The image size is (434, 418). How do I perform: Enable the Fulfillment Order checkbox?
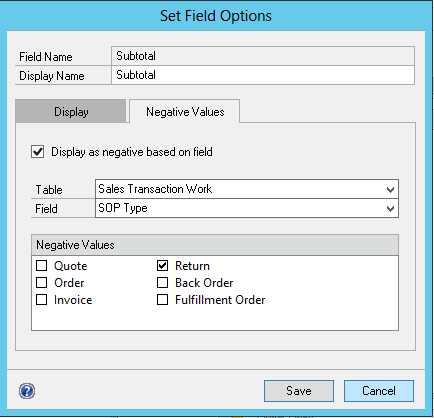(x=162, y=300)
